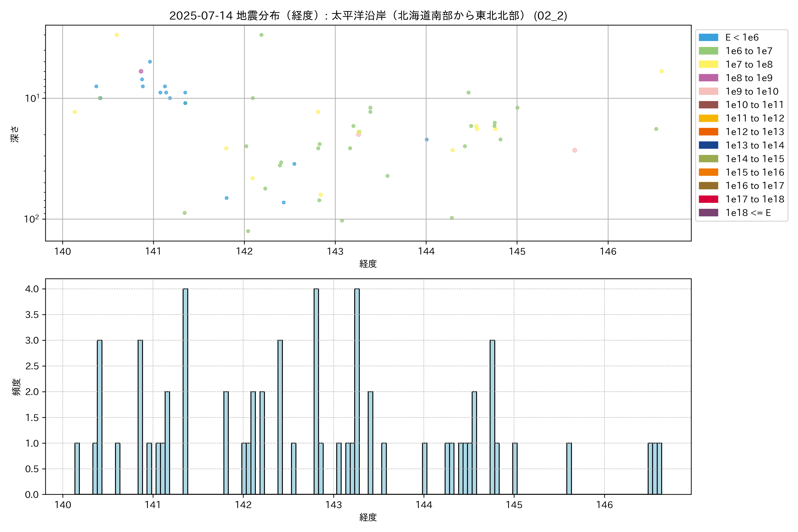This screenshot has width=798, height=532.
Task: Click the green 1e6 to 1e7 swatch
Action: [x=708, y=51]
